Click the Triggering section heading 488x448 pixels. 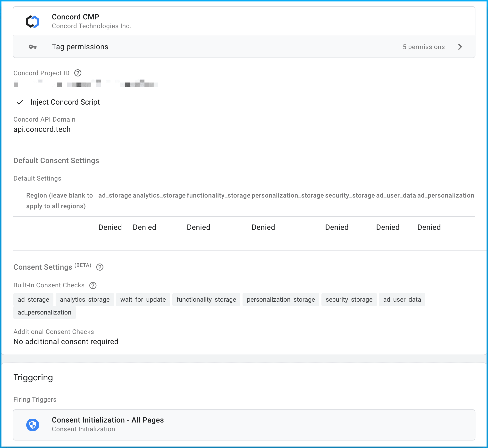[33, 377]
